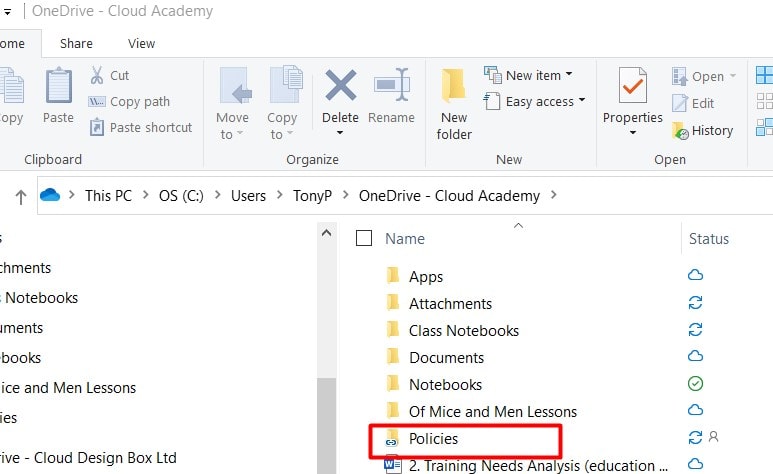773x474 pixels.
Task: Sort by the Status column header
Action: pyautogui.click(x=708, y=239)
